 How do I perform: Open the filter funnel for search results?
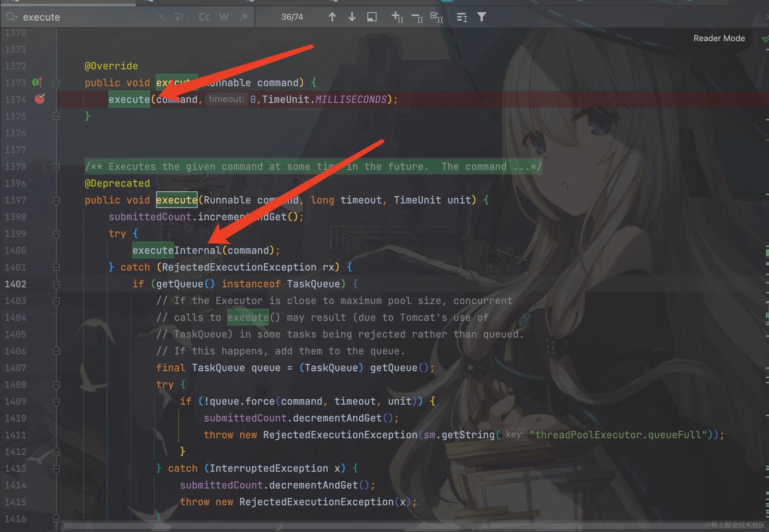coord(482,17)
